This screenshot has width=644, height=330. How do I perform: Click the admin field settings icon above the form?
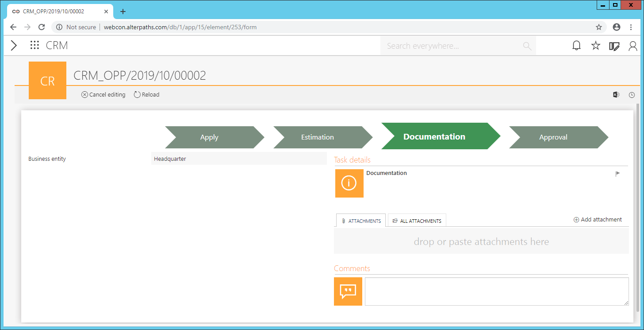coord(616,94)
